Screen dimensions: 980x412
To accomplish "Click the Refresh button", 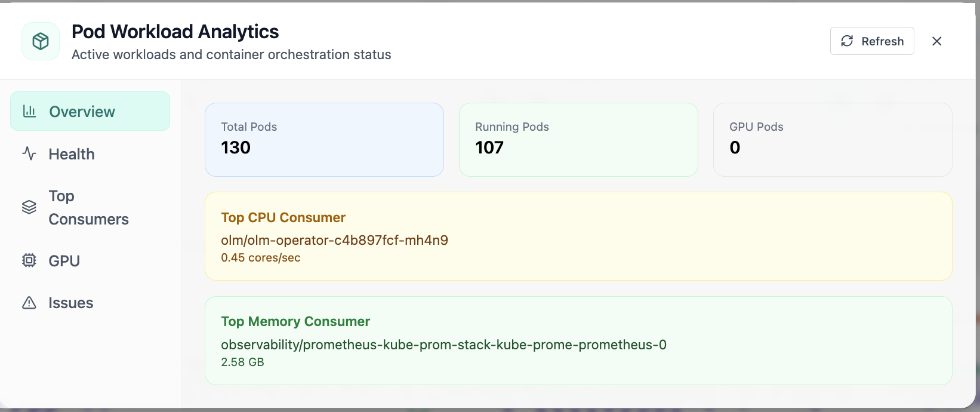I will 872,41.
